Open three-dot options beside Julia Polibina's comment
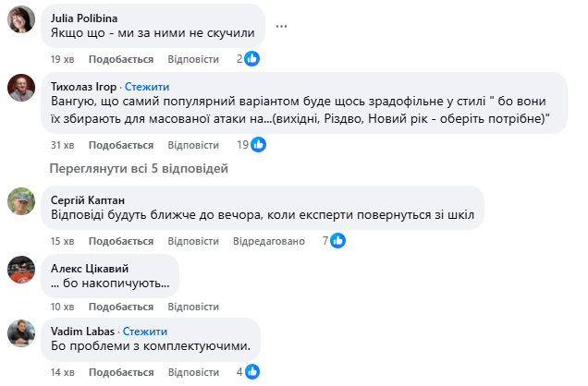588x386 pixels. [x=281, y=25]
